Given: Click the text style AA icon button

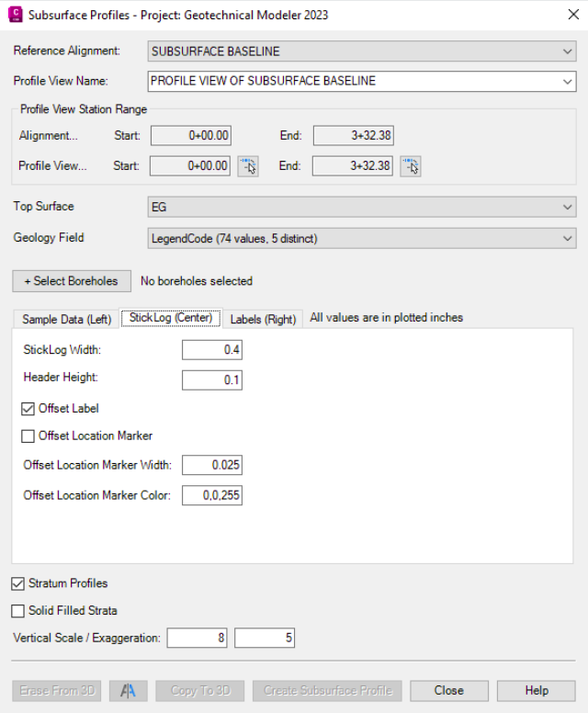Looking at the screenshot, I should click(129, 691).
